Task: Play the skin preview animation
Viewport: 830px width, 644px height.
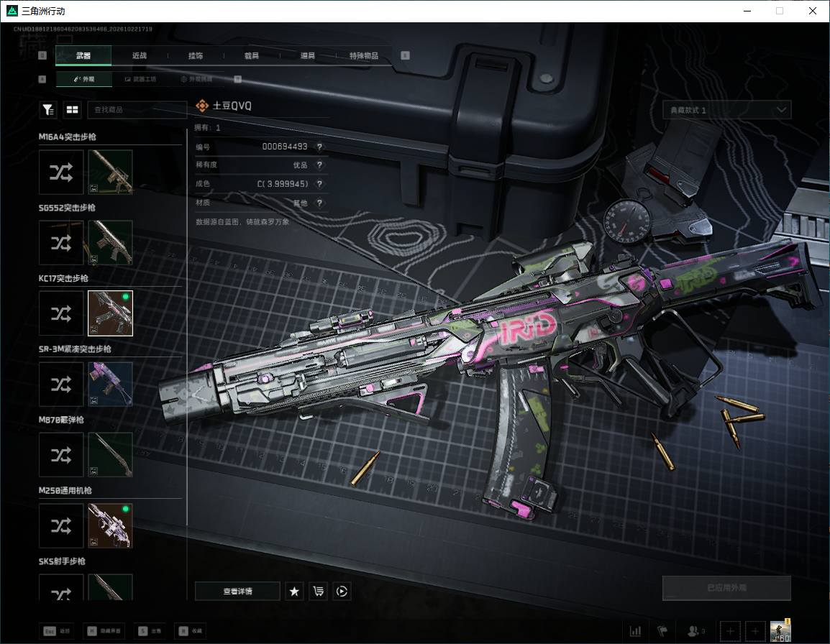Action: (x=342, y=591)
